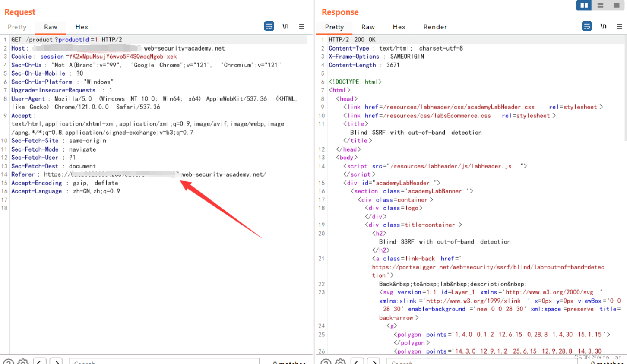Open Request search help icon

(9, 361)
